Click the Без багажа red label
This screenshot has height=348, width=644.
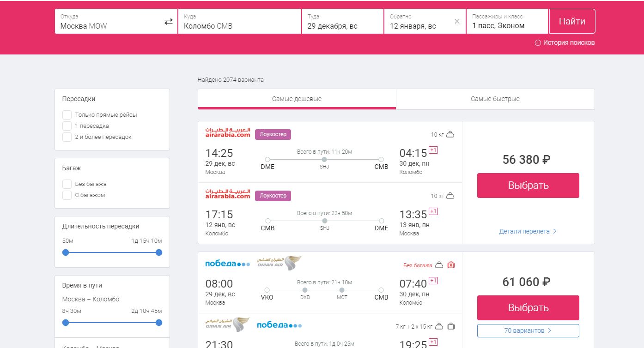pyautogui.click(x=418, y=265)
